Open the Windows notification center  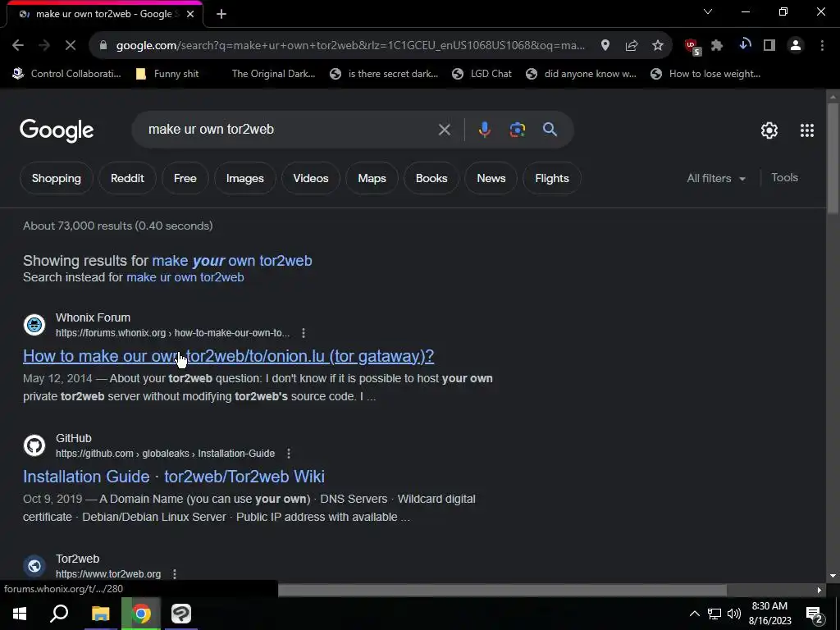814,614
